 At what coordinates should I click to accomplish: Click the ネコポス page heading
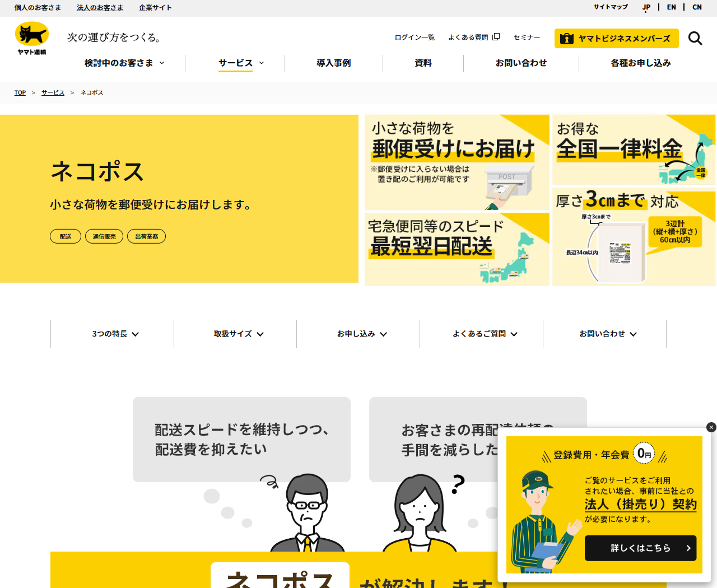97,171
